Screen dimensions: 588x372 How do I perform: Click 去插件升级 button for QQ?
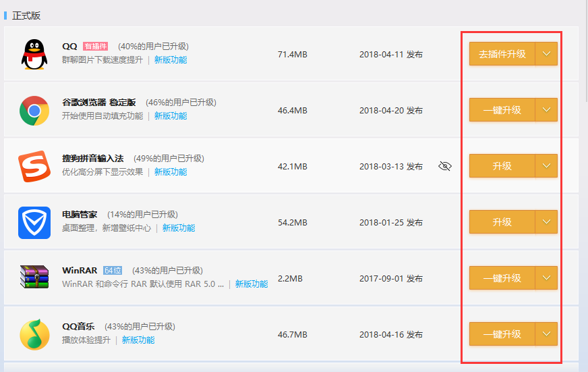[502, 54]
